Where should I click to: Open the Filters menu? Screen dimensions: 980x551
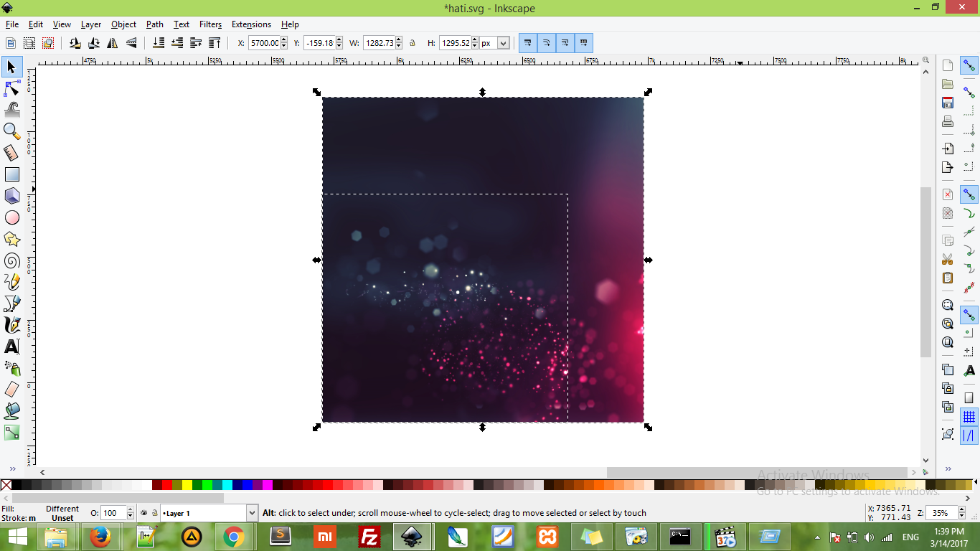pos(210,24)
